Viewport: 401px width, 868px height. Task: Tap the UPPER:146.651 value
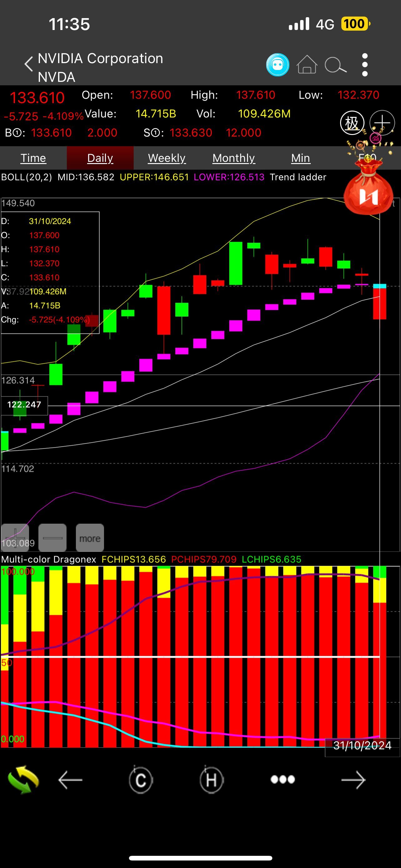tap(154, 177)
